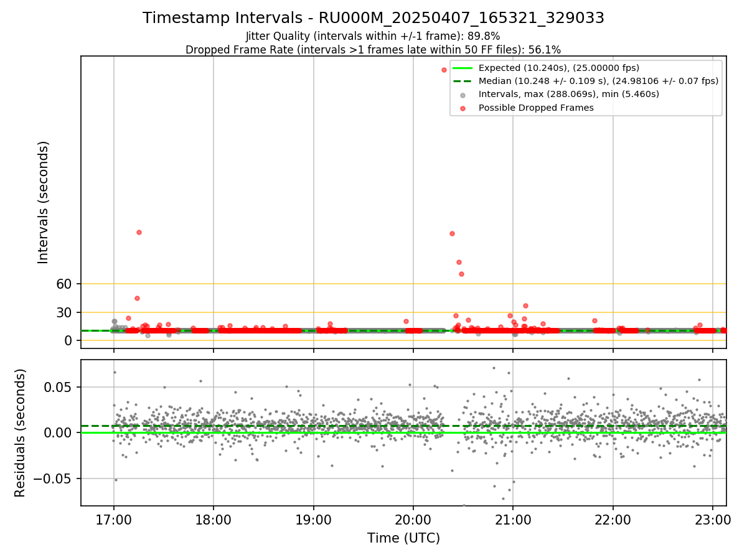Screen dimensions: 747x560
Task: Click the 21:00 time tick label
Action: [x=513, y=520]
